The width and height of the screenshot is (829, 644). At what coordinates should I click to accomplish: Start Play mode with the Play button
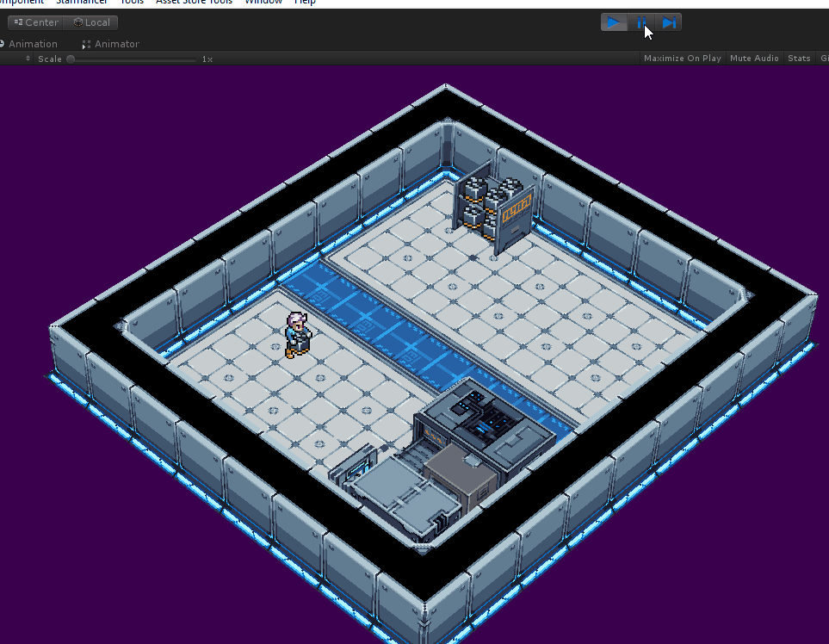pos(614,22)
